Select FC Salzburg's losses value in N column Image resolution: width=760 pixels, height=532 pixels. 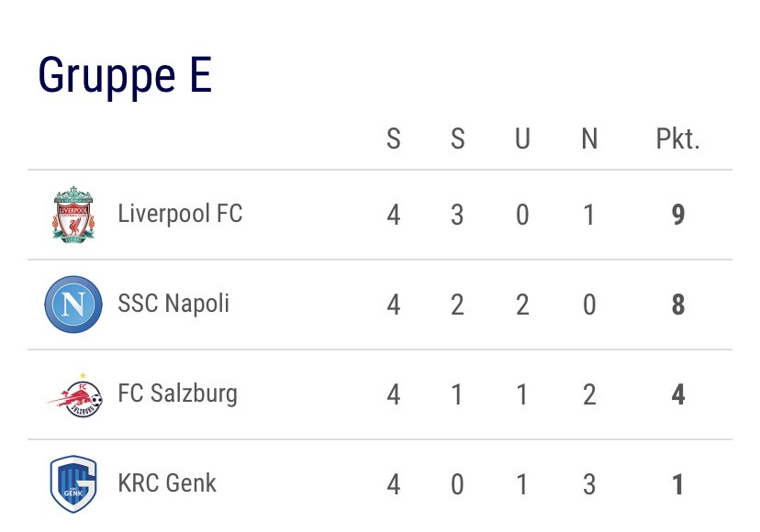589,394
